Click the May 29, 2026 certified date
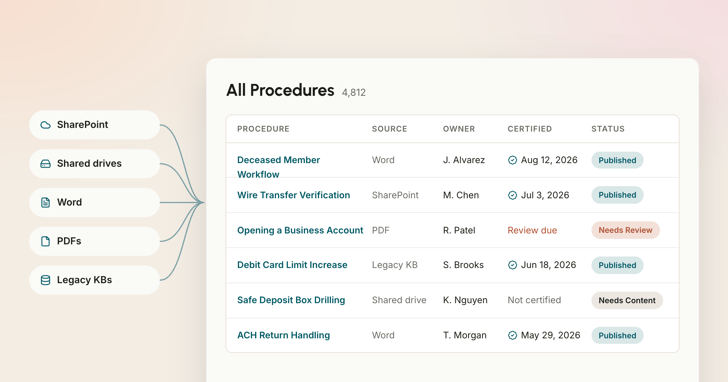This screenshot has height=382, width=728. (550, 335)
